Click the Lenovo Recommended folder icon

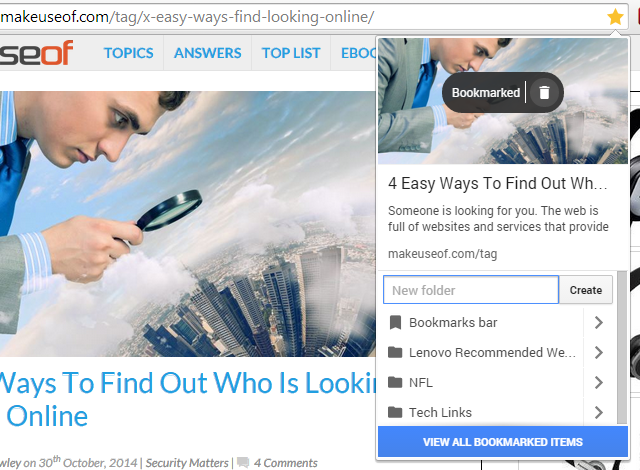tap(395, 352)
